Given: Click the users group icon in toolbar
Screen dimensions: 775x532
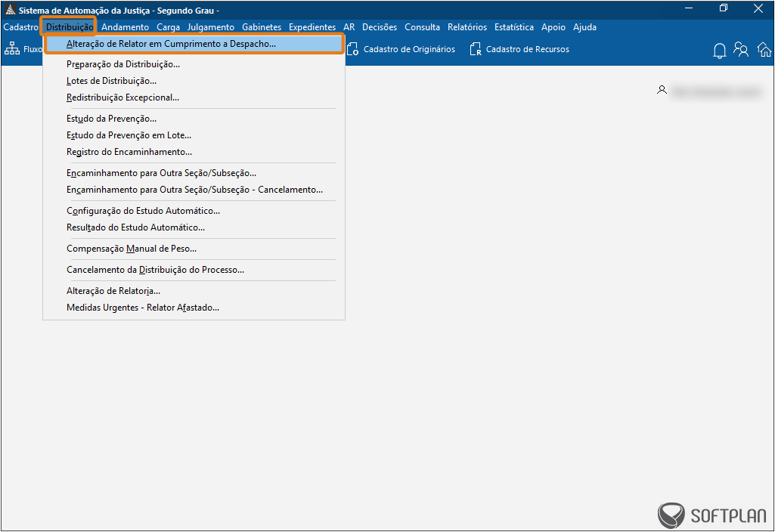Looking at the screenshot, I should coord(741,49).
